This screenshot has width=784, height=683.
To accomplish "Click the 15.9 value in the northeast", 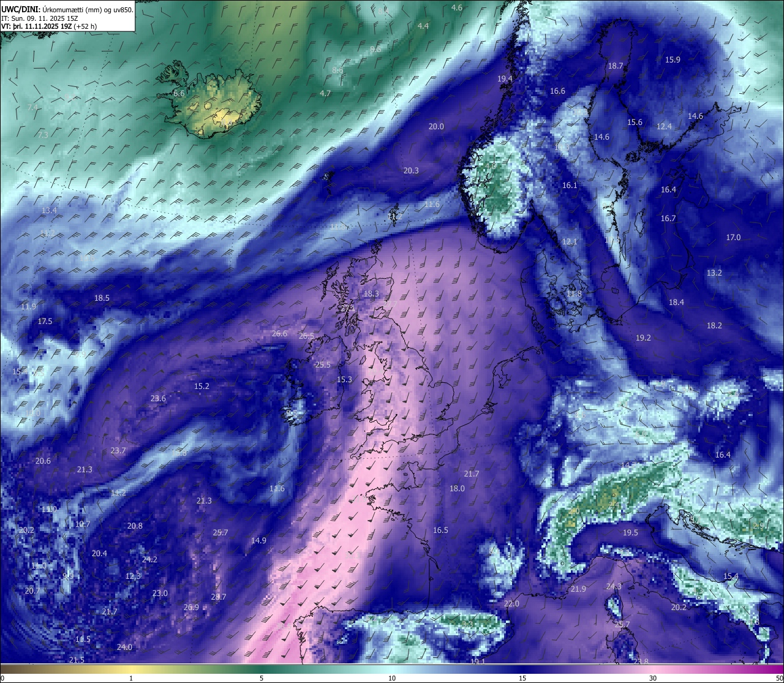I will [x=673, y=60].
